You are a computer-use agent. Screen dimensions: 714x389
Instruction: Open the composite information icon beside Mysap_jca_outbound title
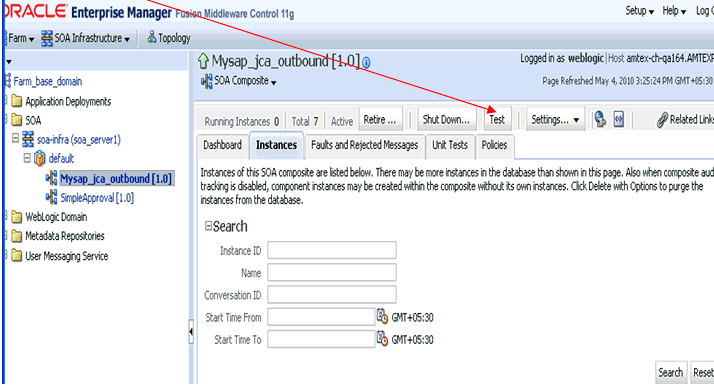pyautogui.click(x=367, y=62)
